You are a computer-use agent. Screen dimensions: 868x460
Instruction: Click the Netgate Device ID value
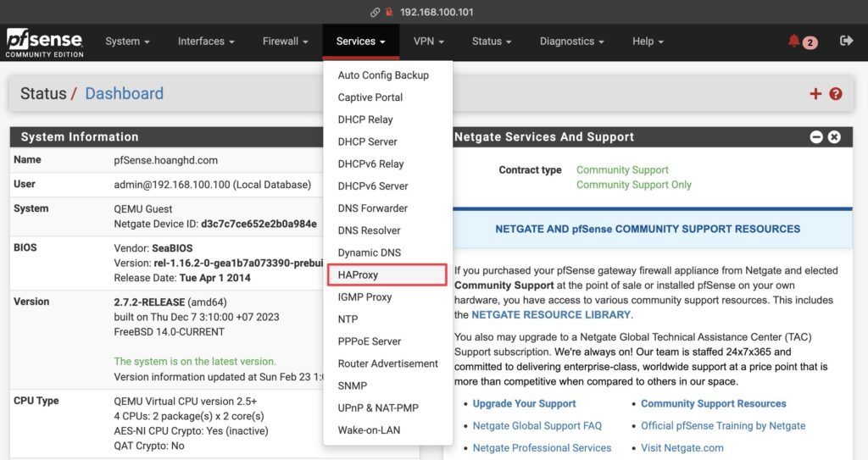click(259, 224)
